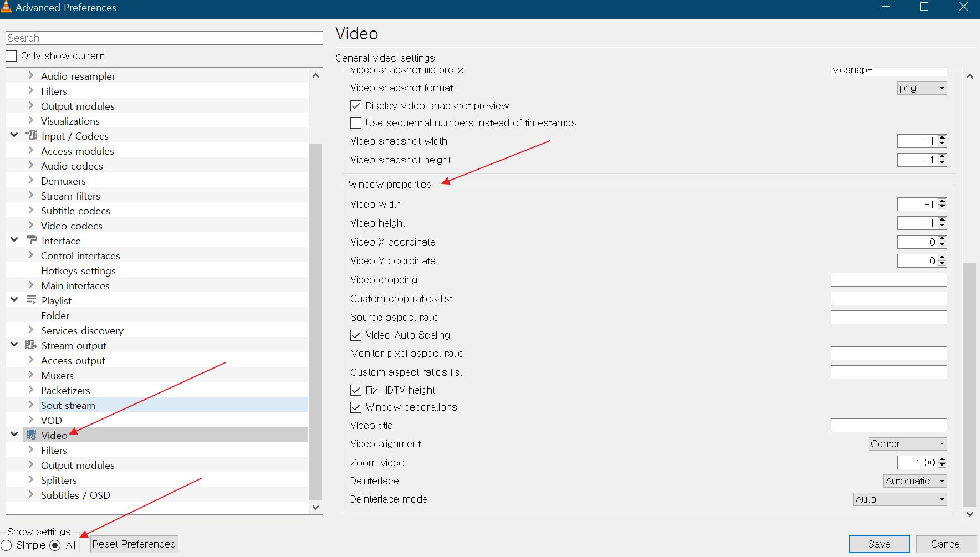Select the Folder item under Playlist
The height and width of the screenshot is (557, 980).
55,316
